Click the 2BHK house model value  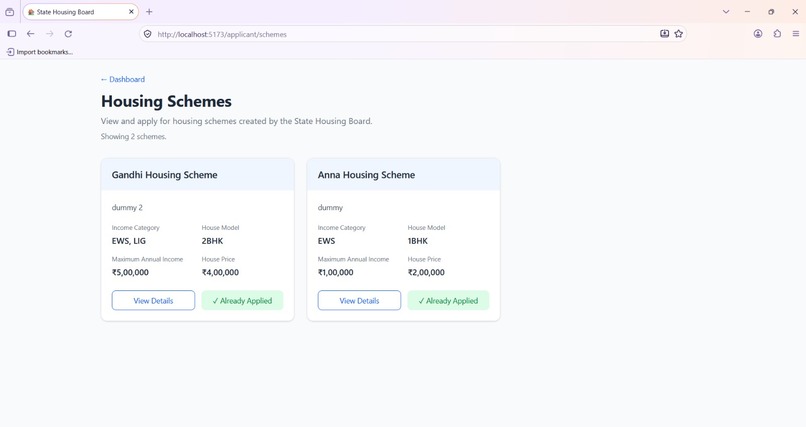click(x=212, y=241)
